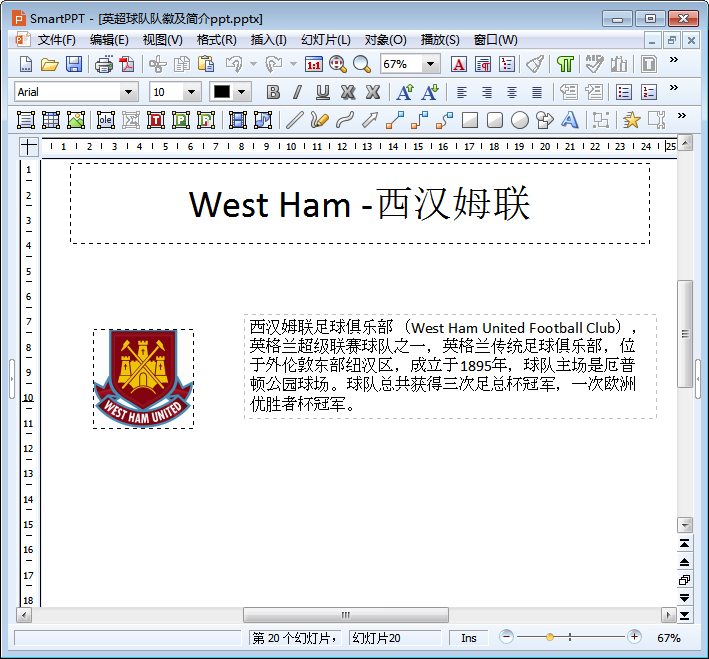Jump to last slide button
Screen dimensions: 709x659
pos(685,616)
